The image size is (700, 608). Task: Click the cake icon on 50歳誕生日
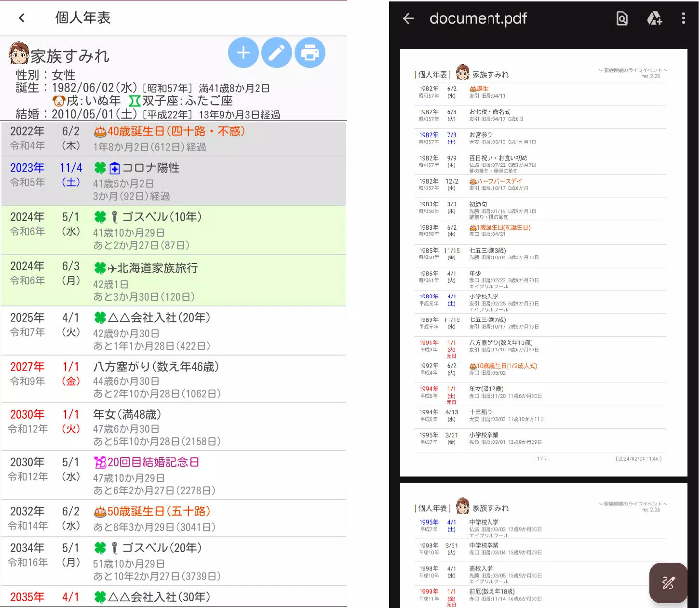click(x=100, y=512)
